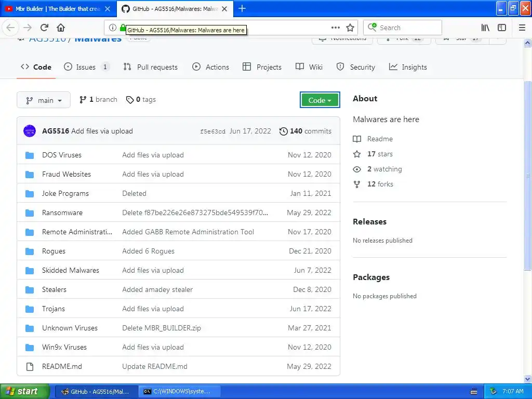Click the page vertical scrollbar thumb
Screen dimensions: 532x399
pyautogui.click(x=527, y=176)
